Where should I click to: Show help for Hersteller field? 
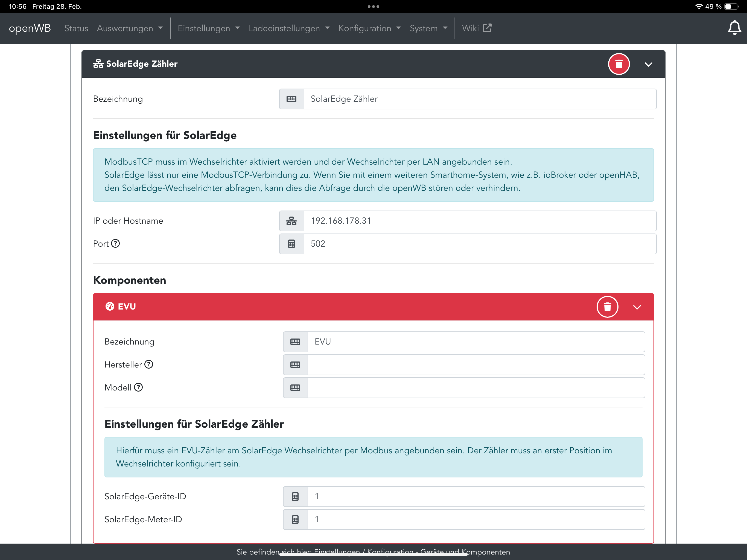pos(148,364)
